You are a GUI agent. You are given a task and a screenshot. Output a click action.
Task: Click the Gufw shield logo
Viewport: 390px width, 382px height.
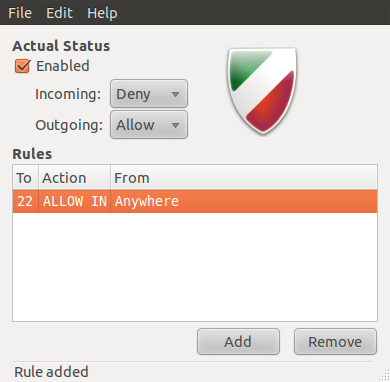click(262, 91)
